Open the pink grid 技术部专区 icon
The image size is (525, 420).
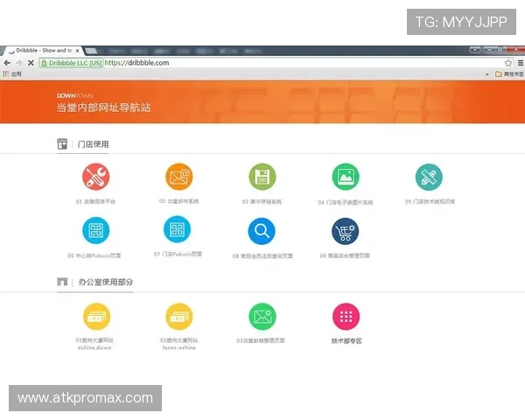(x=346, y=317)
